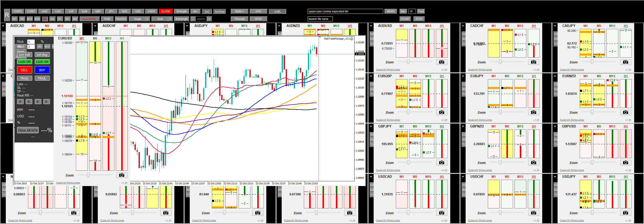Click the CADCHF panel camera icon

(534, 62)
